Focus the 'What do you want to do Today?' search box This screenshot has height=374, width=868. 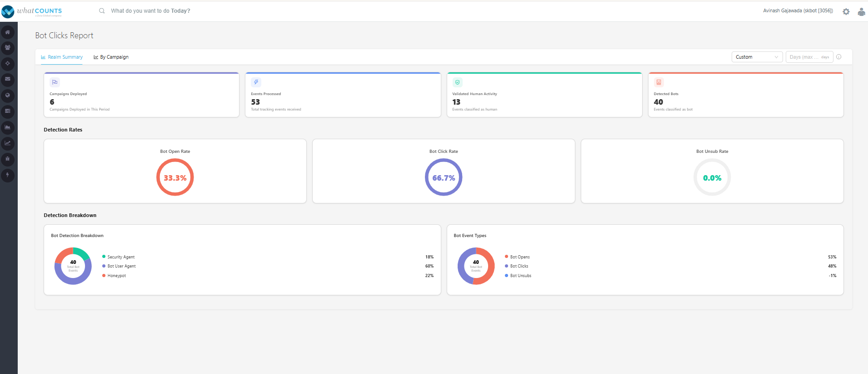point(150,11)
